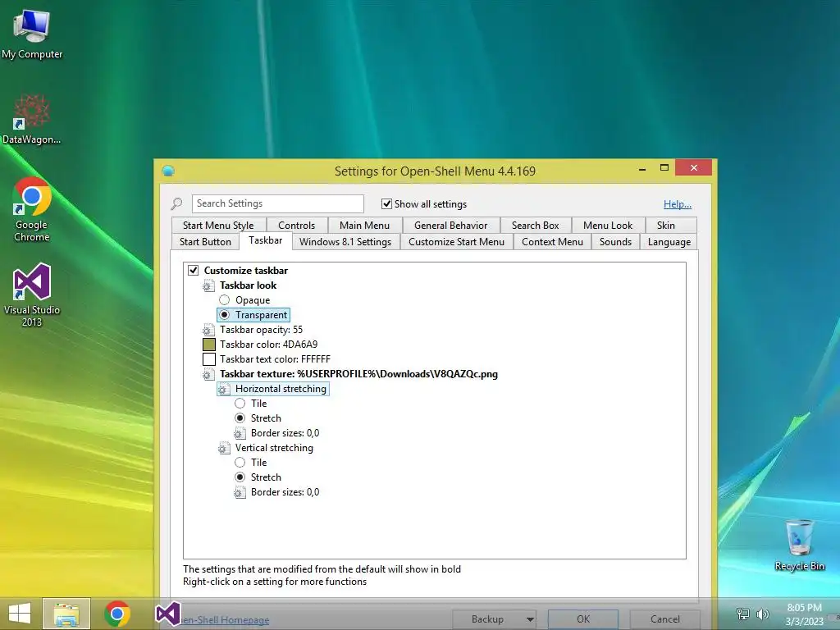
Task: Choose Tile under Horizontal stretching
Action: (240, 404)
